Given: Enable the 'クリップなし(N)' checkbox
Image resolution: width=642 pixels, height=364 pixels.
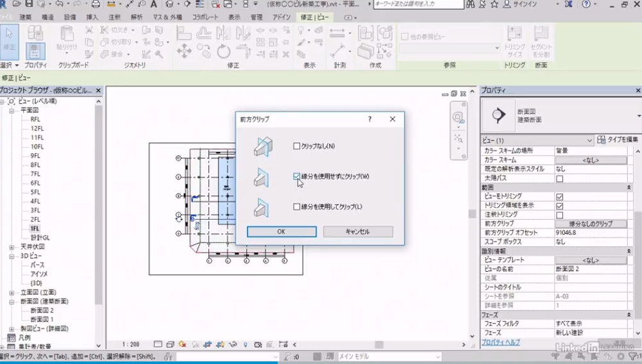Looking at the screenshot, I should 296,146.
